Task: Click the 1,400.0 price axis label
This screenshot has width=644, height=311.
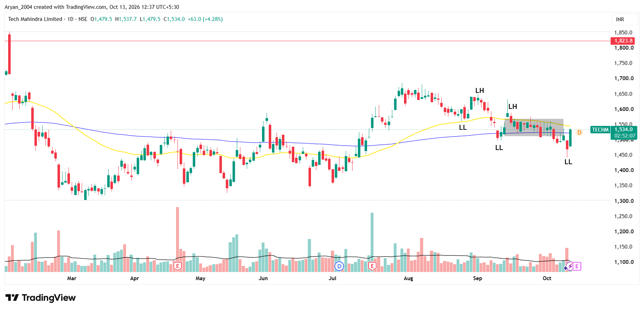Action: point(624,170)
